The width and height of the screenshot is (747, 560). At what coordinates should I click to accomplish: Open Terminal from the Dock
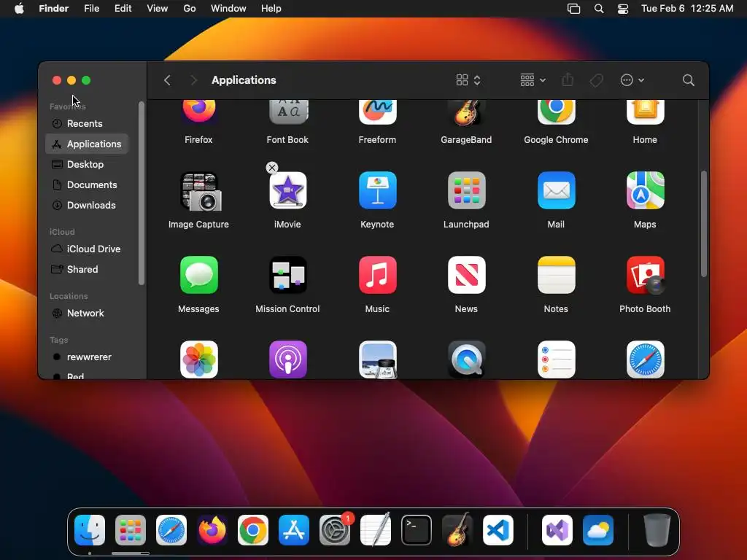click(x=417, y=530)
